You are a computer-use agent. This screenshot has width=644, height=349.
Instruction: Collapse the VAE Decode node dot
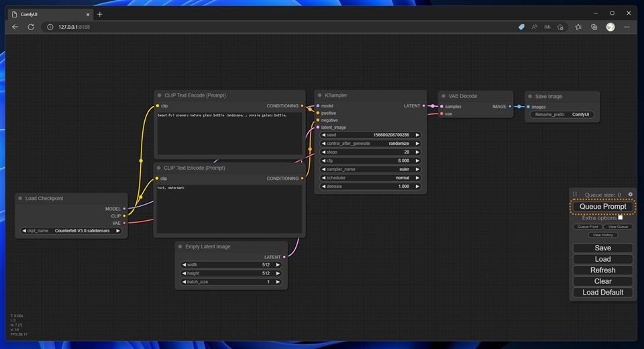[443, 96]
